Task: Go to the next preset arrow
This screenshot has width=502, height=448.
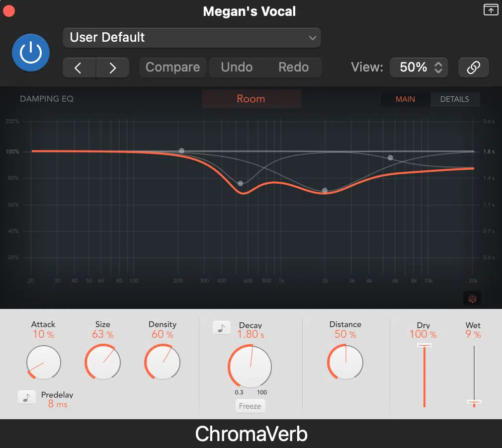Action: [x=113, y=68]
